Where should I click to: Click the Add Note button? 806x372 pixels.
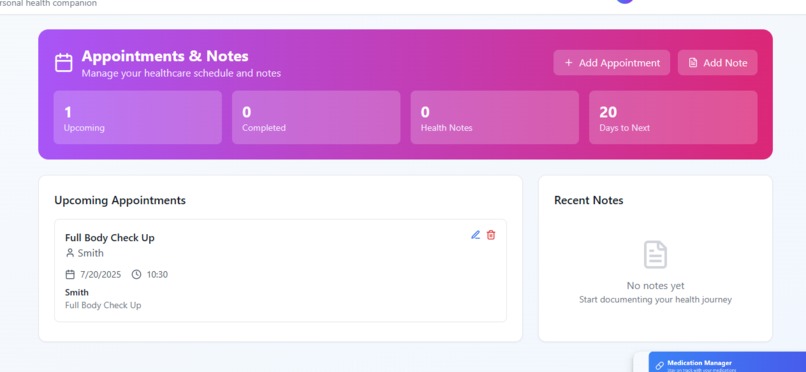717,63
